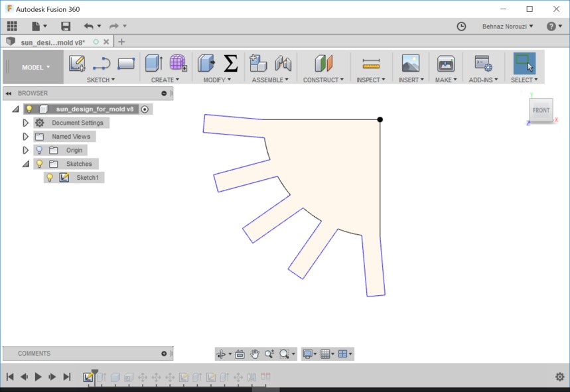Viewport: 570px width, 392px height.
Task: Expand the Named Views node
Action: pyautogui.click(x=25, y=137)
